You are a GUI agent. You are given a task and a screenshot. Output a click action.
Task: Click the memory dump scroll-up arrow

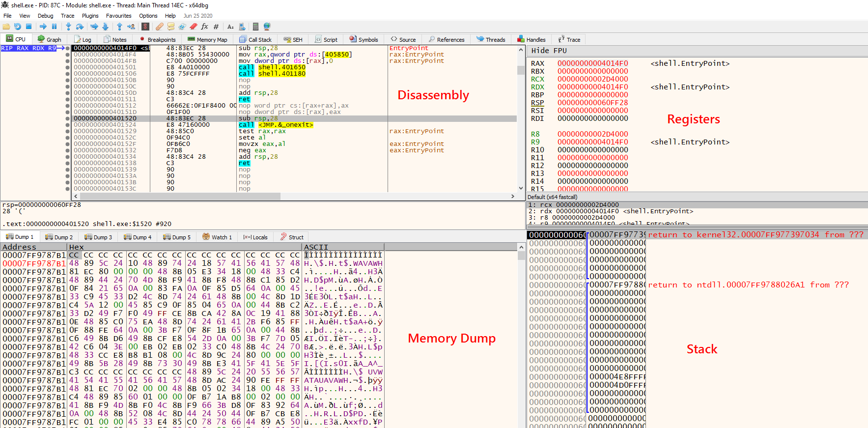521,248
